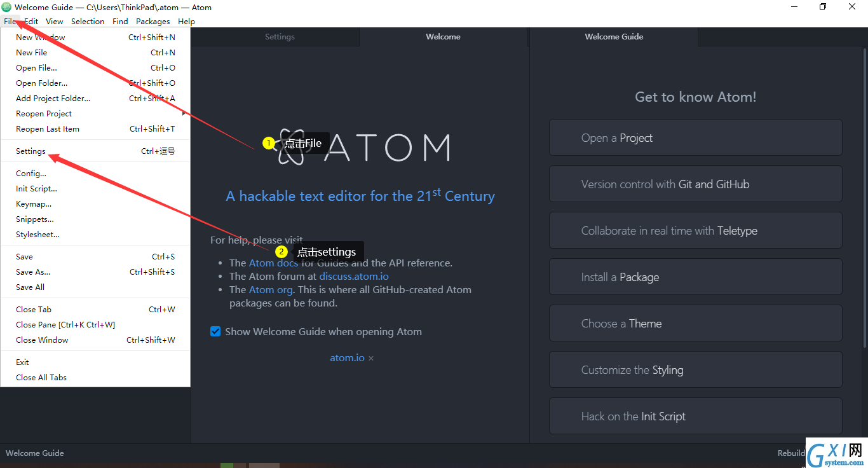Choose Close All Tabs menu entry
This screenshot has height=468, width=868.
click(95, 378)
